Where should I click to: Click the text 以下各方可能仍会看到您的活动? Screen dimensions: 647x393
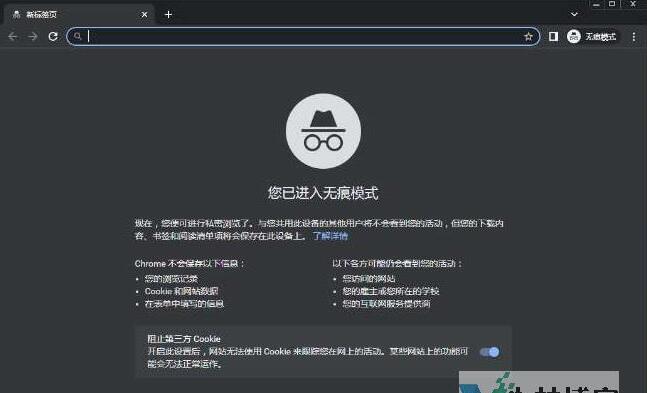pos(397,263)
